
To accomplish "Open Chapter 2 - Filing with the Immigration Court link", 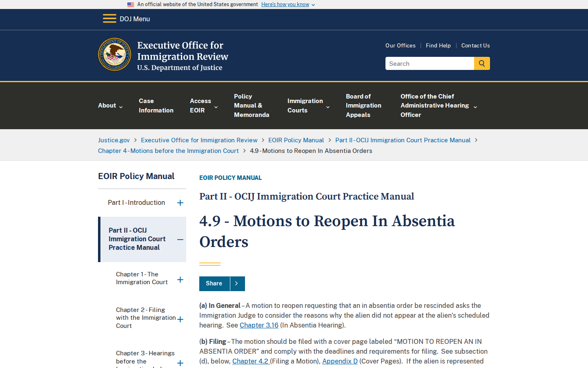I will tap(146, 318).
